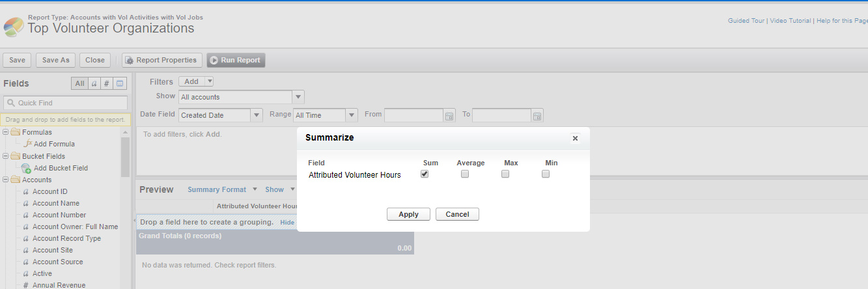Image resolution: width=868 pixels, height=289 pixels.
Task: Click the text icon beside Account Site
Action: click(x=25, y=251)
